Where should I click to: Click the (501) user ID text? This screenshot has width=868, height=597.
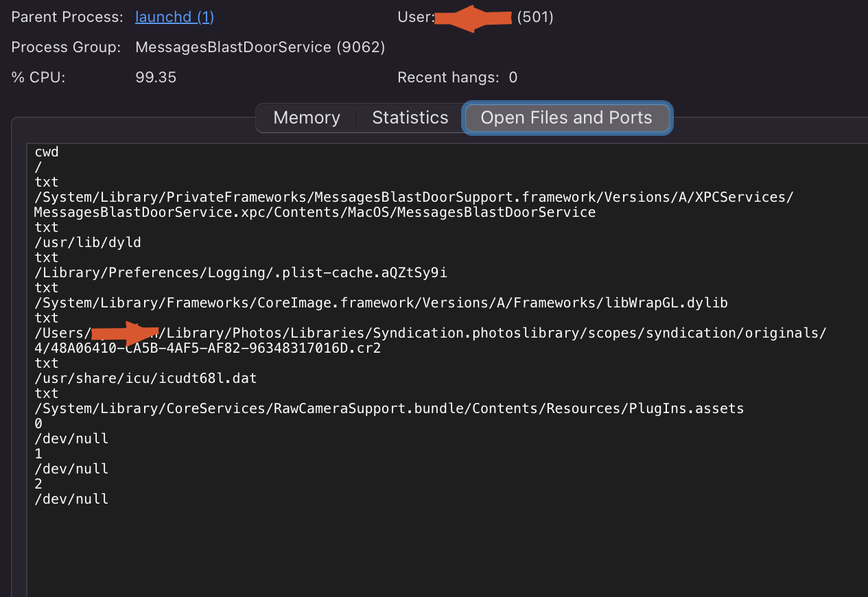tap(535, 17)
